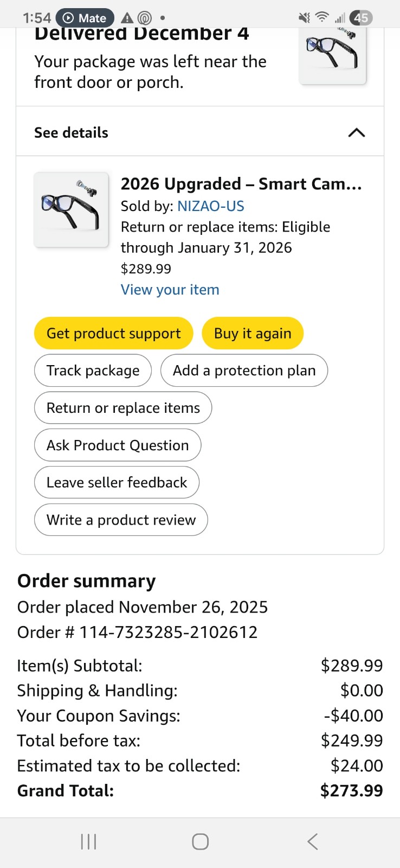Select Track package button
400x868 pixels.
93,371
